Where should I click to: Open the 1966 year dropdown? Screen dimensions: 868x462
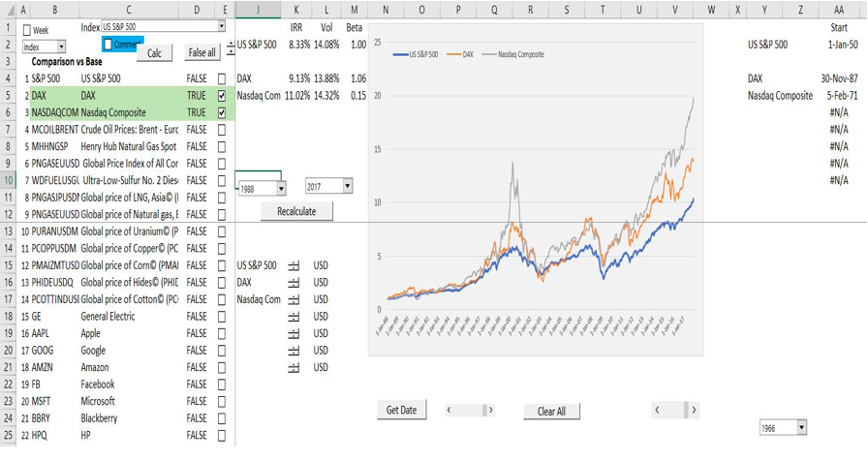802,427
